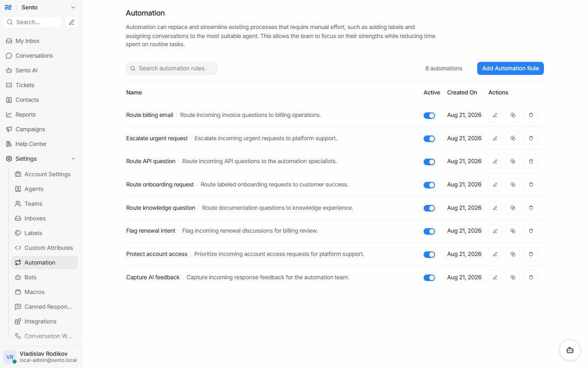Screen dimensions: 588x368
Task: Go to Conversations
Action: (x=41, y=56)
